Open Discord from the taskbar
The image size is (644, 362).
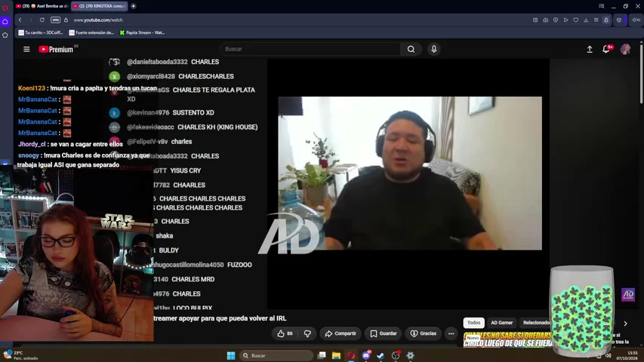coord(366,355)
